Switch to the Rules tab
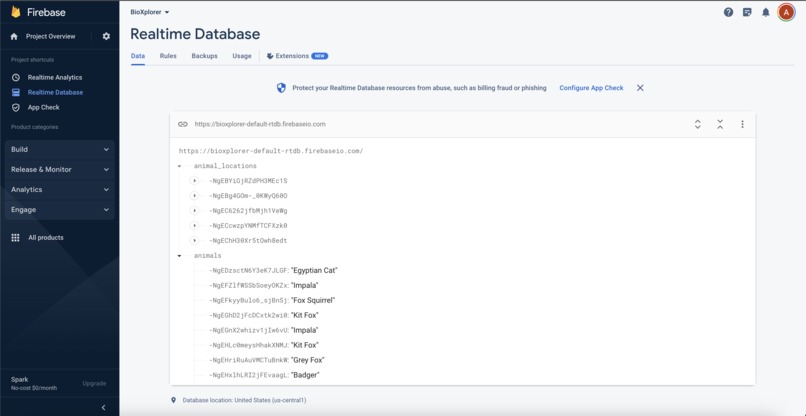The width and height of the screenshot is (806, 416). pyautogui.click(x=168, y=56)
